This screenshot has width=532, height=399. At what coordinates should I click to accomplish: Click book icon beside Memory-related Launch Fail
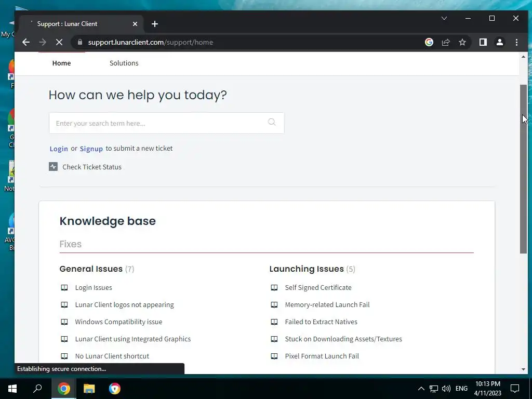(274, 304)
